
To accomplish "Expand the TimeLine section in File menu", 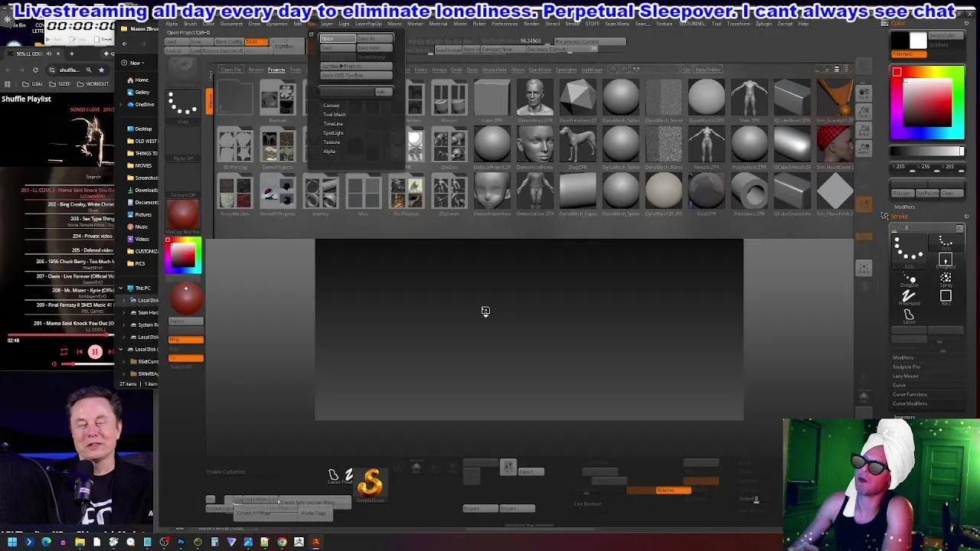I will pos(333,124).
